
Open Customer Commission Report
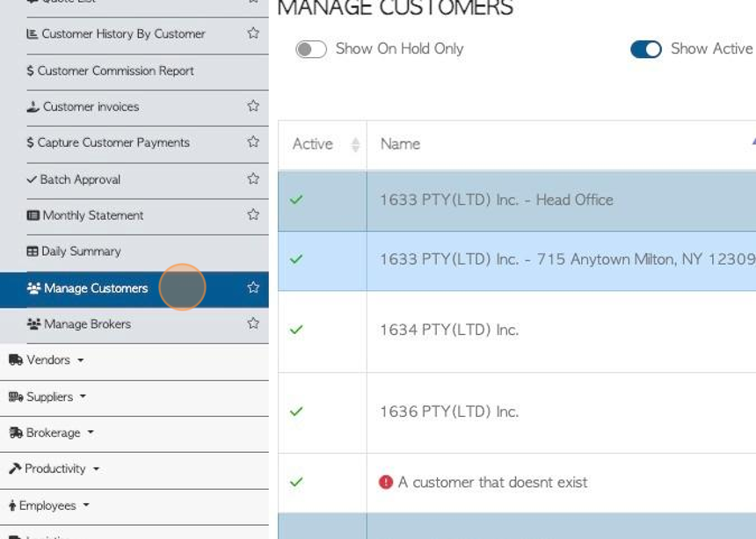coord(115,70)
